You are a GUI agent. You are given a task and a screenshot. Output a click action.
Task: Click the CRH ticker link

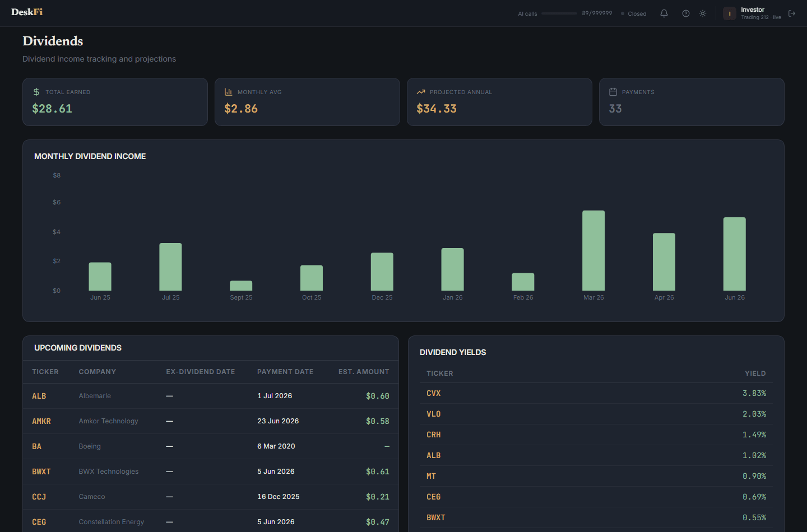click(x=434, y=435)
